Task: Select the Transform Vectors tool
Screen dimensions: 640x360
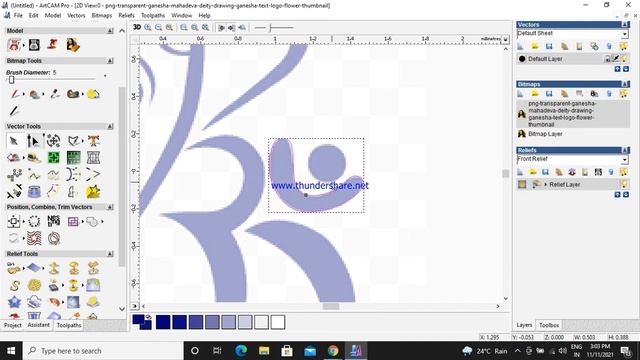Action: point(53,141)
